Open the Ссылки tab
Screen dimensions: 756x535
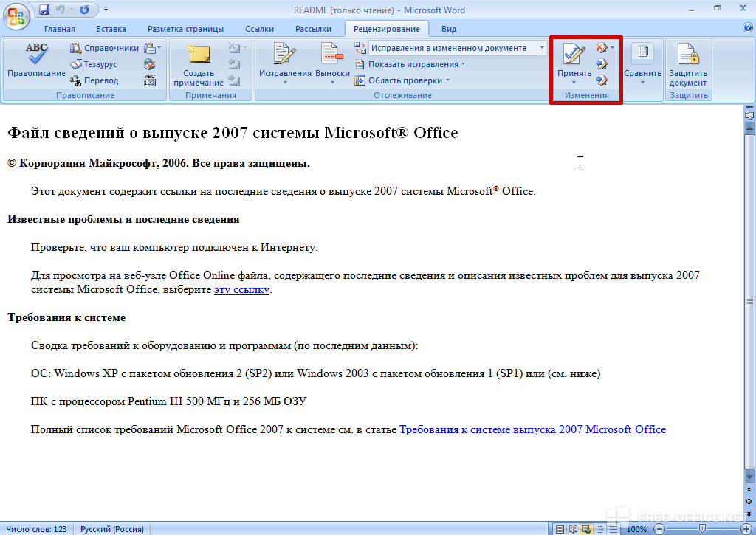point(259,29)
